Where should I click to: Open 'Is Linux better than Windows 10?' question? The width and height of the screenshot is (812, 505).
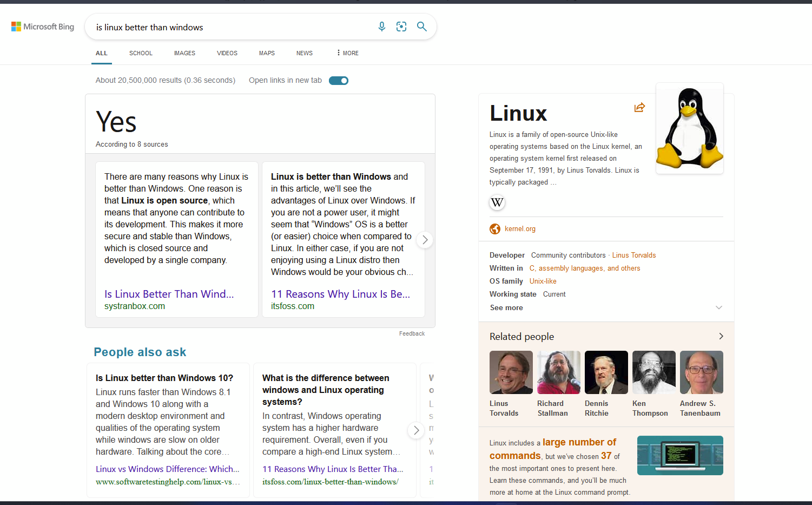point(164,378)
